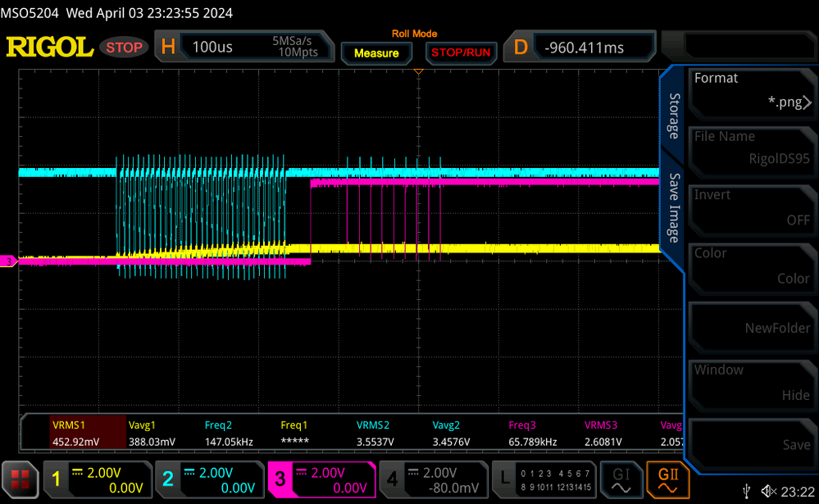
Task: Select channel 1 yellow label
Action: (x=56, y=479)
